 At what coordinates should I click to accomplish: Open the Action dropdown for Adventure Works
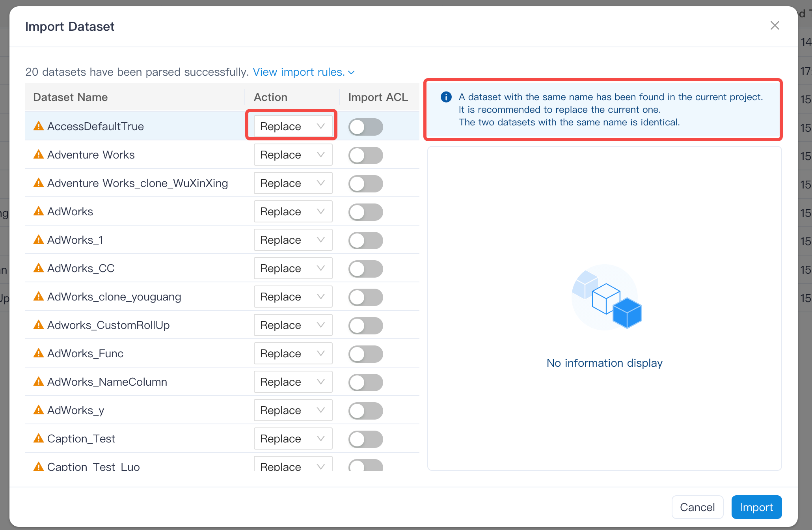pos(293,155)
